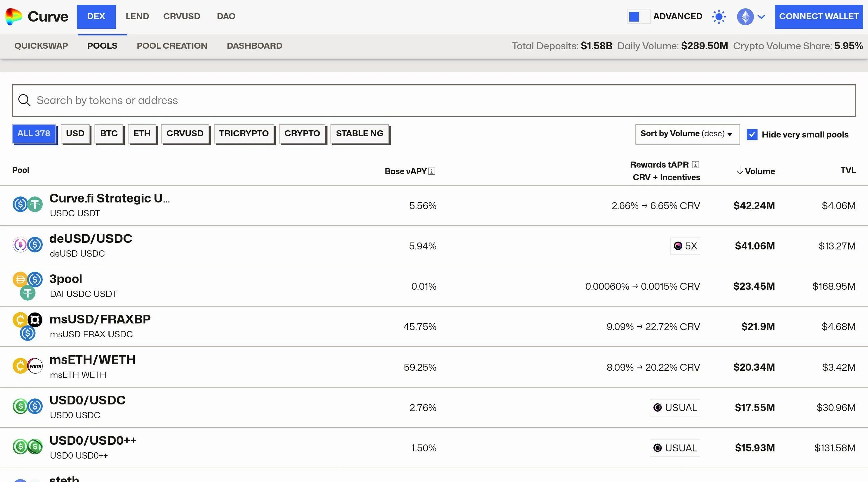868x482 pixels.
Task: Click the Rewards tAPR info icon
Action: click(695, 164)
